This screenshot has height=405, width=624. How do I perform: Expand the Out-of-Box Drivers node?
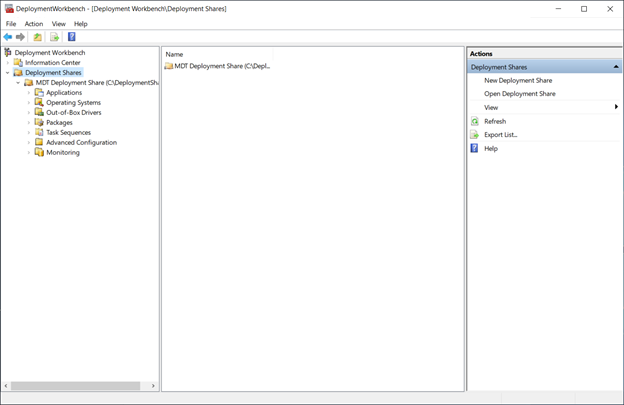click(x=29, y=113)
